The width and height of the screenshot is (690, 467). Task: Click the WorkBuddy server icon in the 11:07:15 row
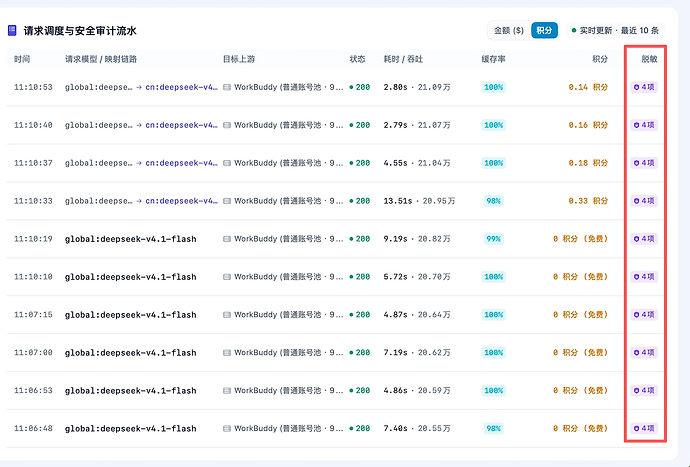tap(227, 314)
